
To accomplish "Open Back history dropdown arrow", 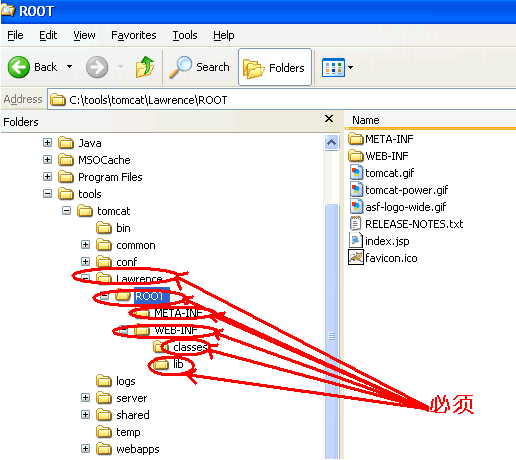I will [x=69, y=67].
